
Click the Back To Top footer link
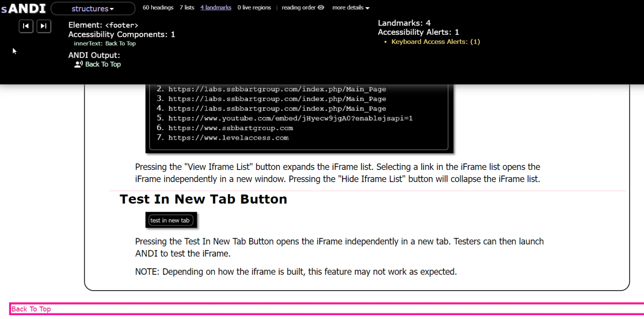tap(31, 309)
